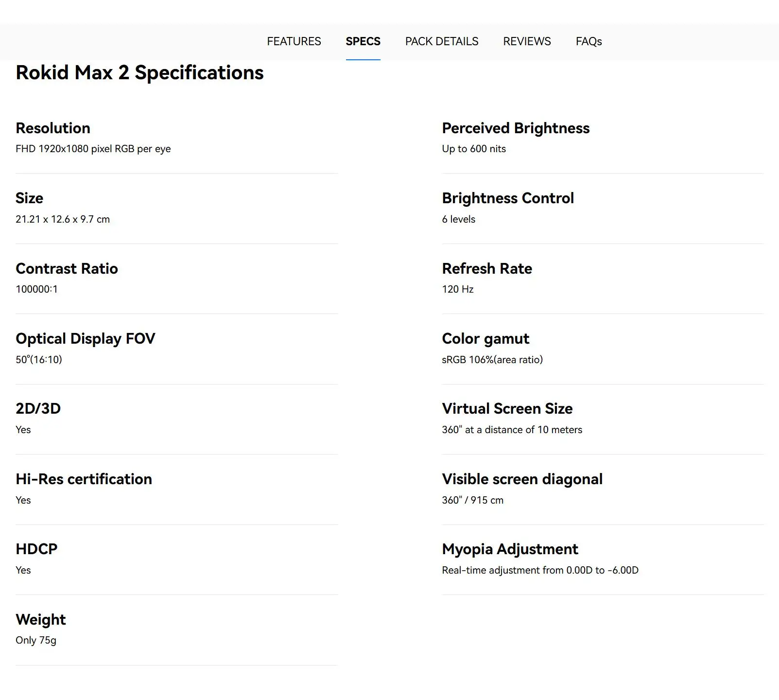Click the "360" / 915 cm" diagonal value
779x700 pixels.
click(472, 500)
